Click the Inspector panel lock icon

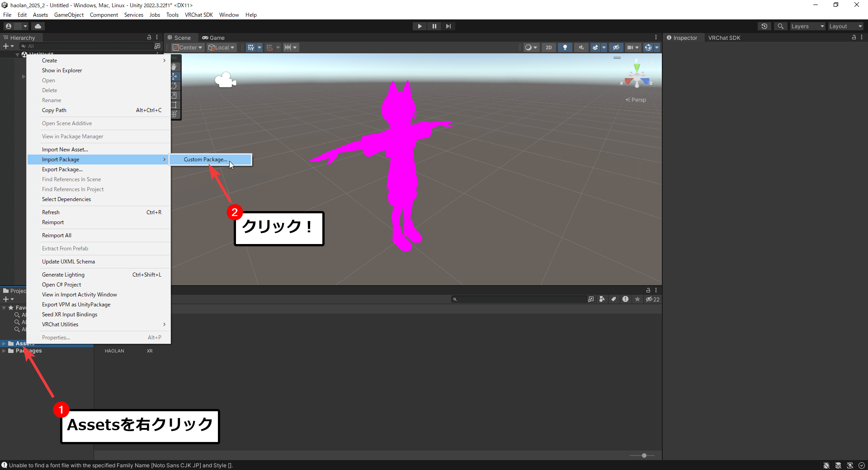click(854, 38)
